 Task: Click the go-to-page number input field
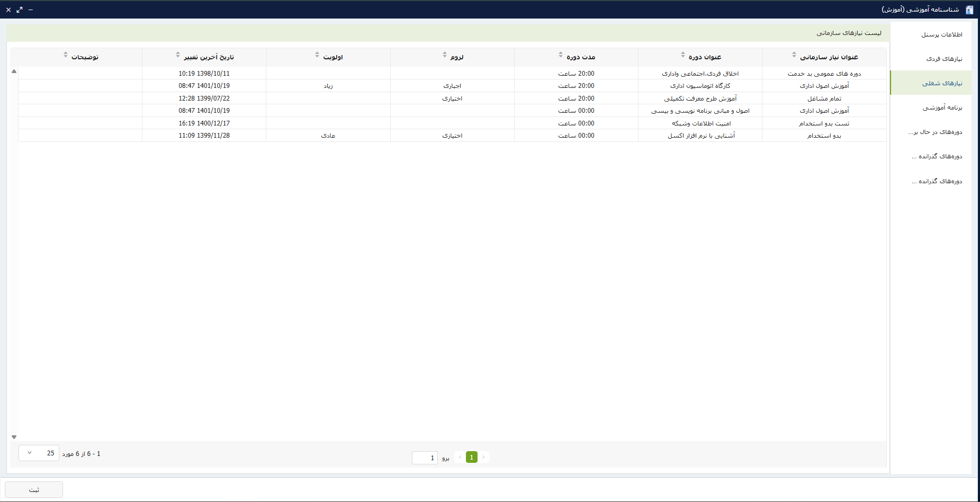pos(425,458)
